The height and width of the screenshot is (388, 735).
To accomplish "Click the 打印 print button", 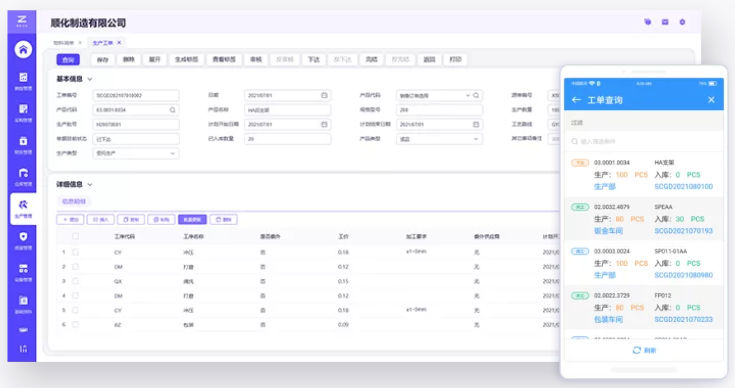I will pos(455,60).
